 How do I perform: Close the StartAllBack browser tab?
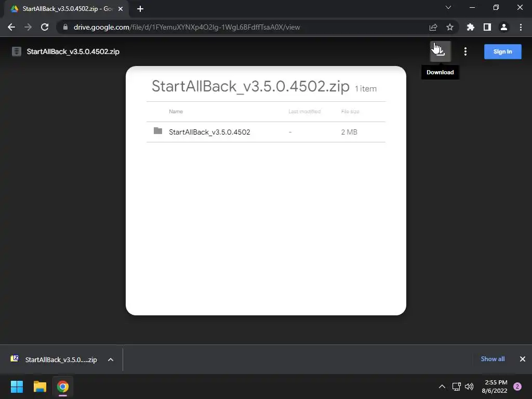(121, 9)
